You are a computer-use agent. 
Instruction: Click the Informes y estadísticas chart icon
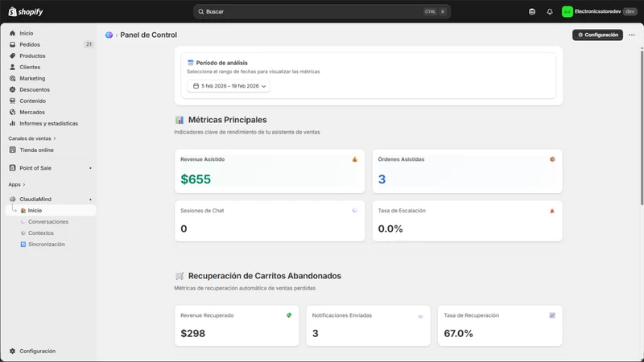pos(12,123)
